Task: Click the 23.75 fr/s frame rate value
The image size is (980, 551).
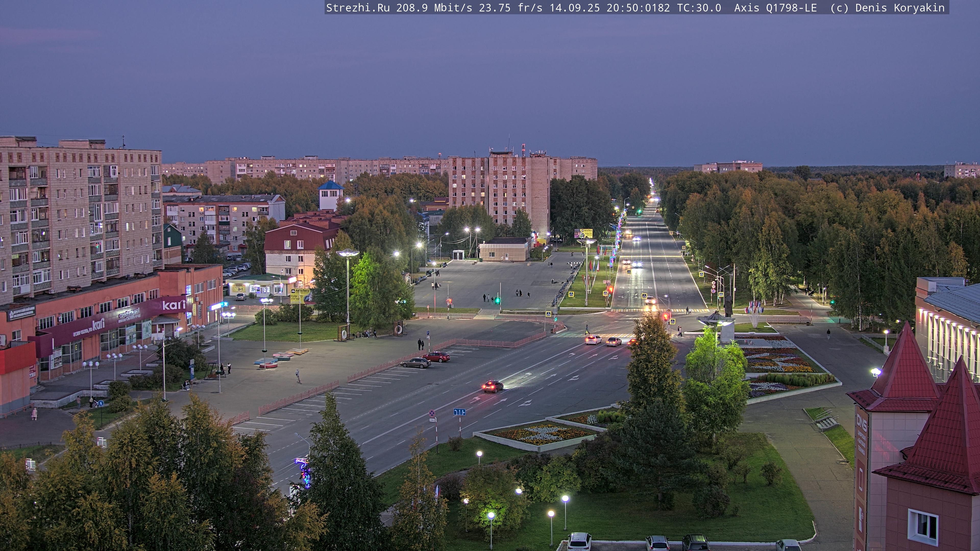Action: pos(510,8)
